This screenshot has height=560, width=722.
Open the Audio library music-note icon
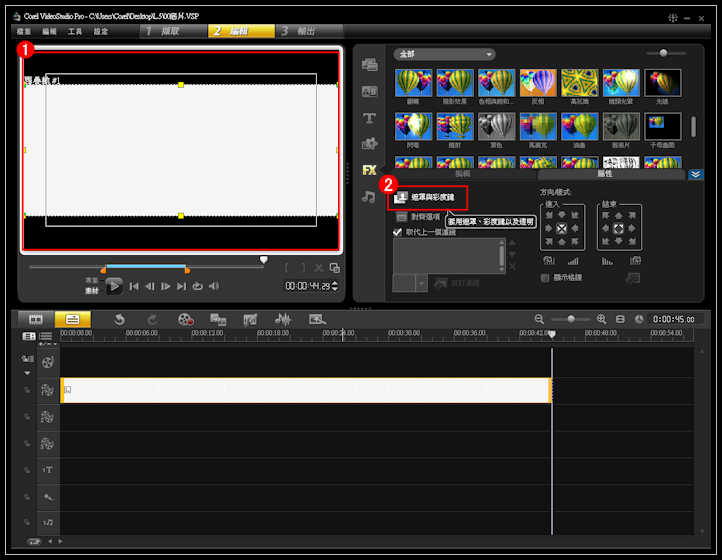coord(368,197)
